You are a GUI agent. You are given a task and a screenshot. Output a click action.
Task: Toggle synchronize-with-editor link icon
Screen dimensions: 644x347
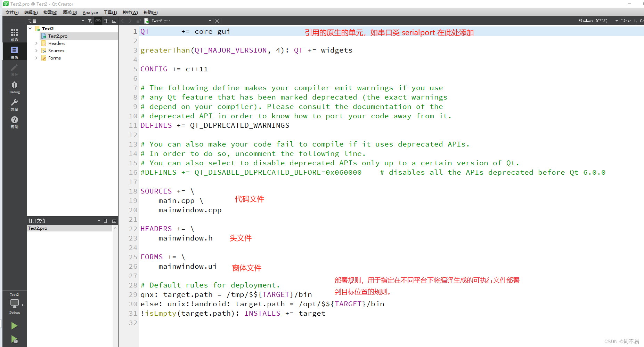[98, 21]
